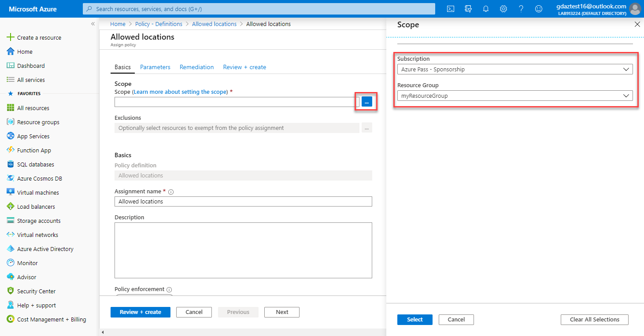Open portal settings gear
644x336 pixels.
503,9
